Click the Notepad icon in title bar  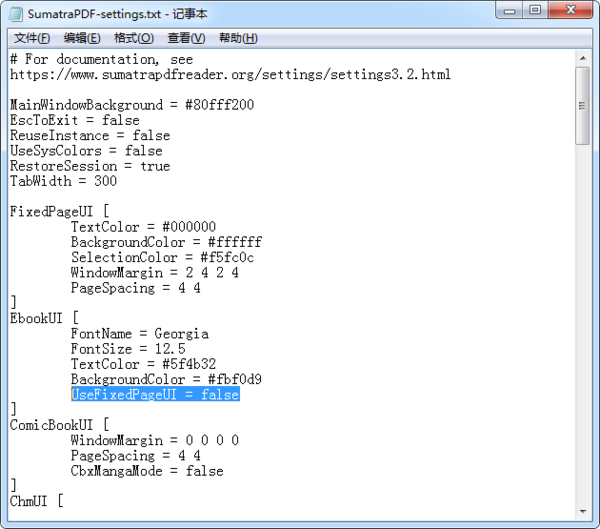point(16,14)
